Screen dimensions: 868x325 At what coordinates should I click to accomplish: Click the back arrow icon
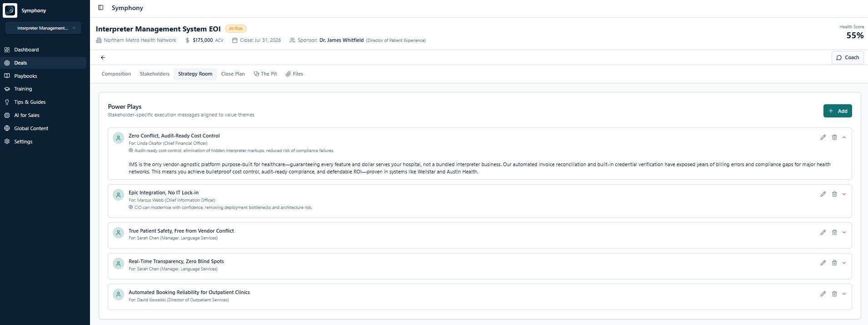103,57
